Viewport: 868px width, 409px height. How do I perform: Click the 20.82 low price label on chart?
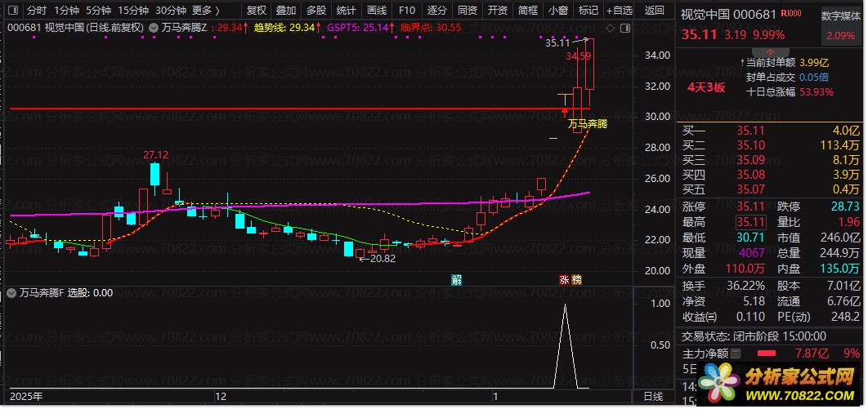[x=383, y=258]
